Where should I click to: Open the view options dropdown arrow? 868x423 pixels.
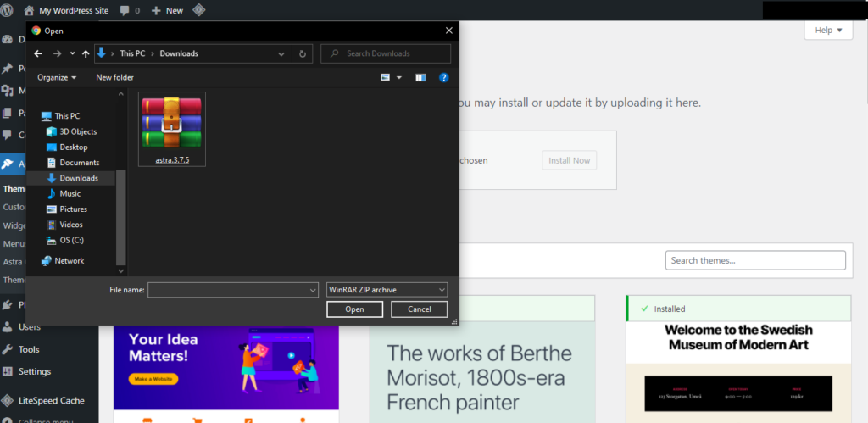[399, 77]
